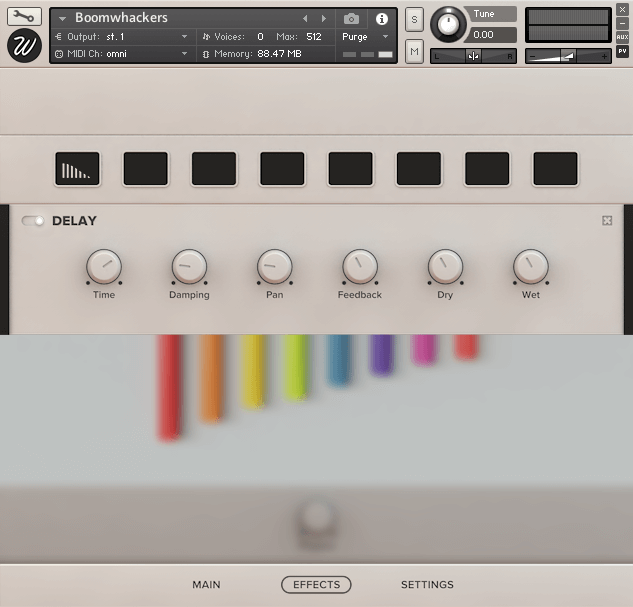Click the PV button
Viewport: 633px width, 607px height.
click(x=622, y=51)
